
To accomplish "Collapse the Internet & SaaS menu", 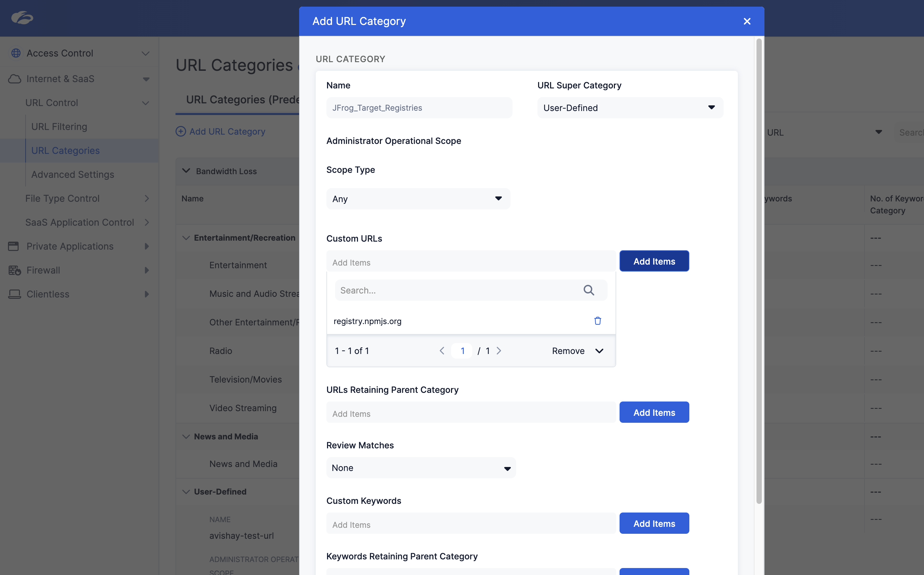I will click(146, 79).
